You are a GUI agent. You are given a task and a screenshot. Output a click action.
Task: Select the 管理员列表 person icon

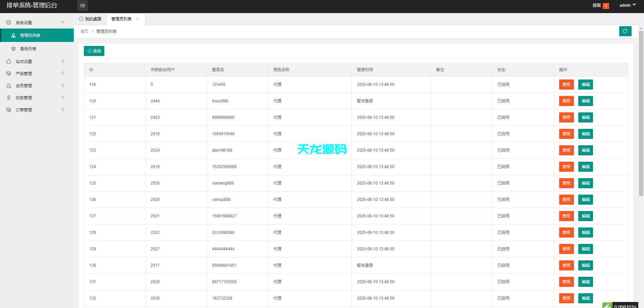click(x=13, y=35)
